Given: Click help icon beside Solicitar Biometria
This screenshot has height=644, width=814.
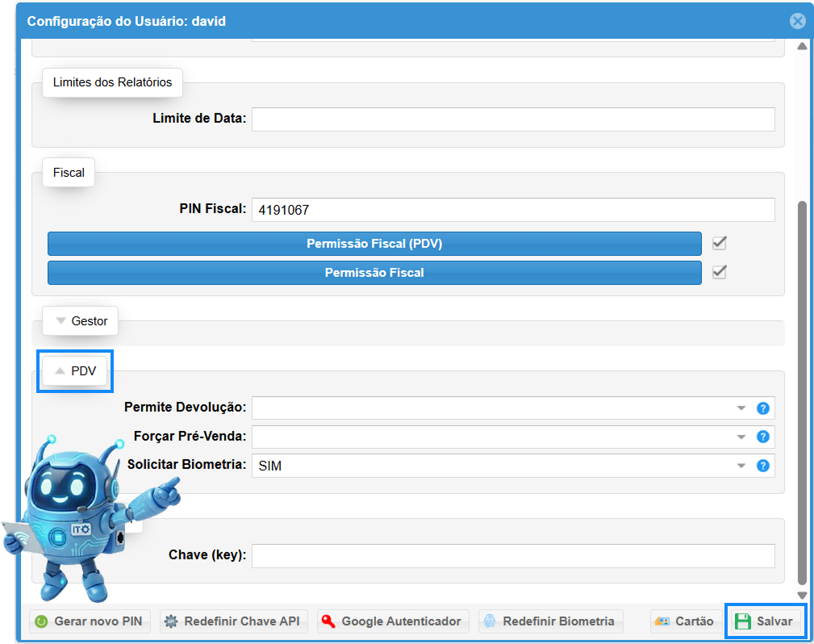Looking at the screenshot, I should (x=762, y=466).
